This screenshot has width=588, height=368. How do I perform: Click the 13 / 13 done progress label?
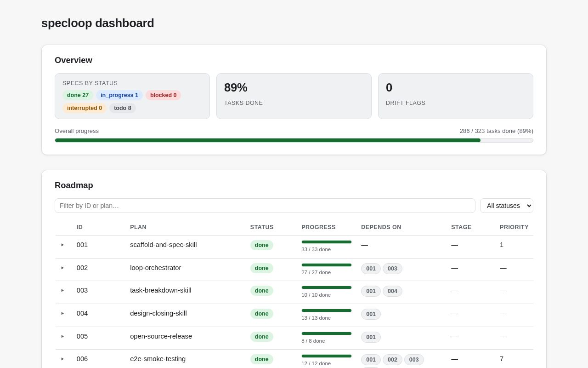pyautogui.click(x=316, y=318)
